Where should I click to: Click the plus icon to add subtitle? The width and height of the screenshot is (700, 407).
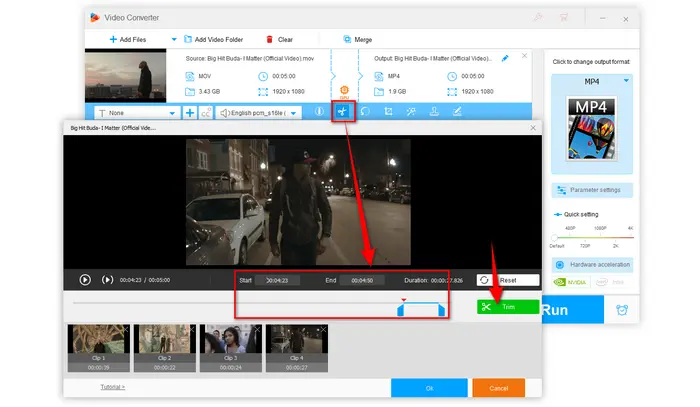tap(190, 112)
